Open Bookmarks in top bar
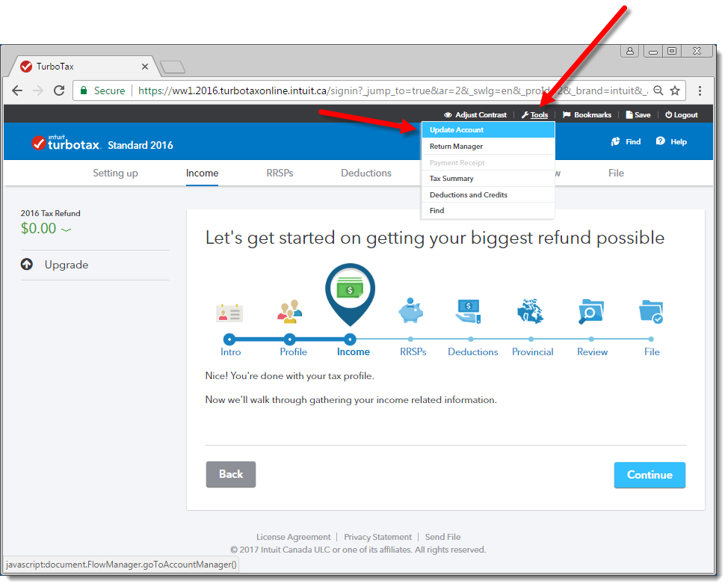 pyautogui.click(x=587, y=114)
